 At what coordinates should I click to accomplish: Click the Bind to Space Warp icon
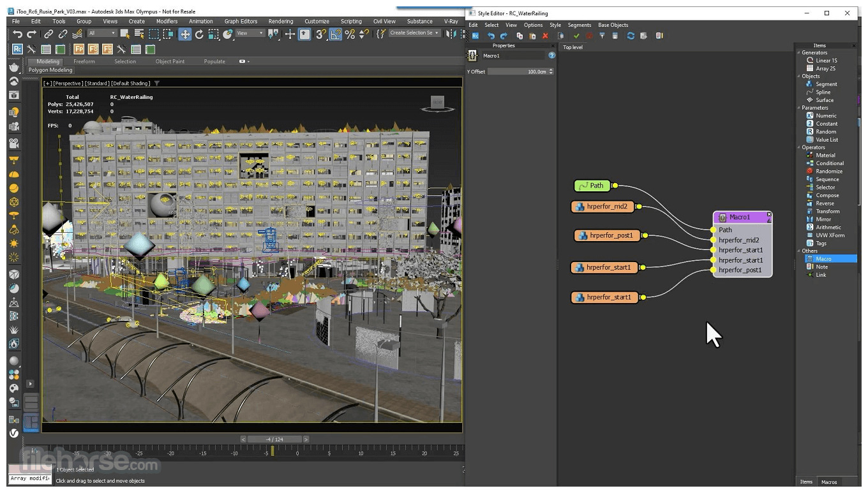click(x=77, y=34)
